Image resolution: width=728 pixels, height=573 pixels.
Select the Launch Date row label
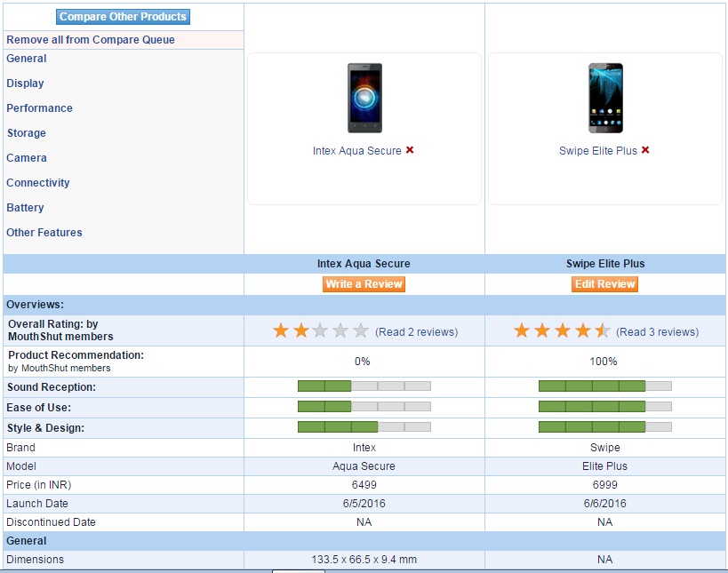coord(37,504)
